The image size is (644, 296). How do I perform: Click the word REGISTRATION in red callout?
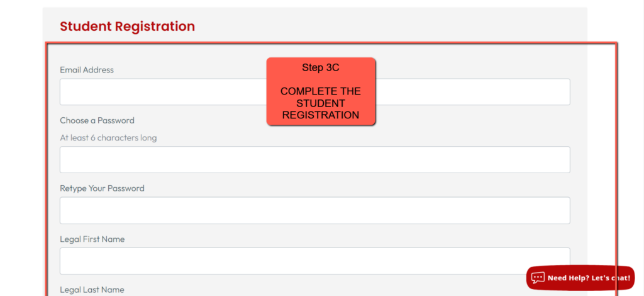tap(321, 115)
